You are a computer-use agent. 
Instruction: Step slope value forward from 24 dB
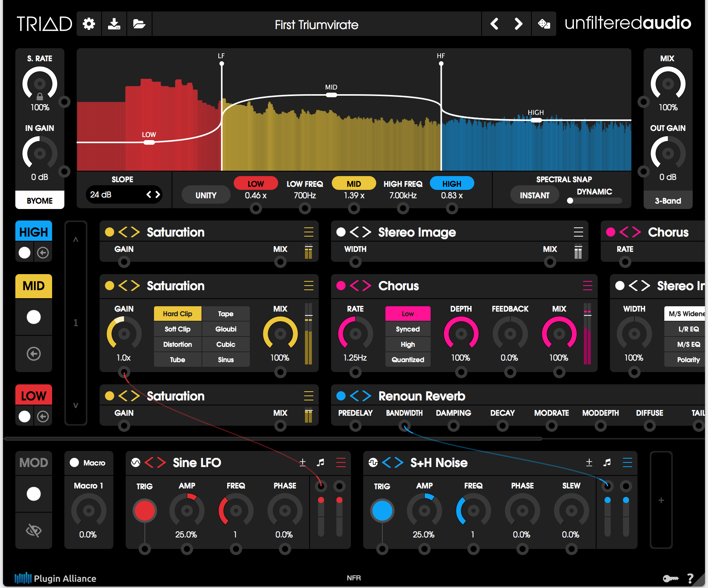point(157,194)
